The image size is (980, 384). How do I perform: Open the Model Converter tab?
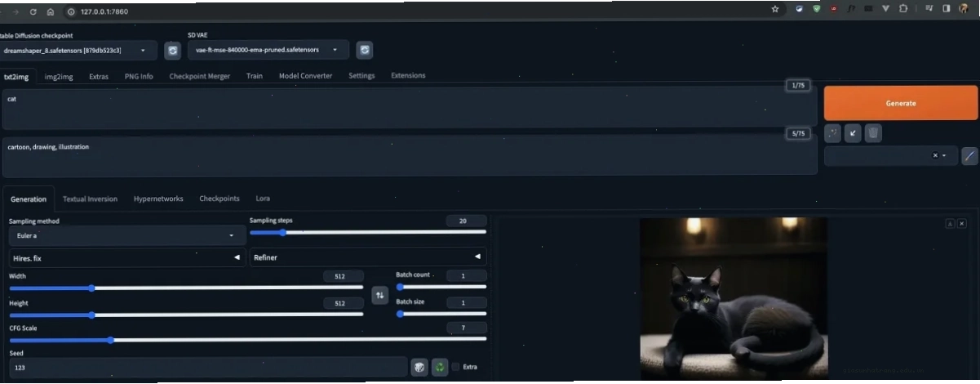(306, 76)
